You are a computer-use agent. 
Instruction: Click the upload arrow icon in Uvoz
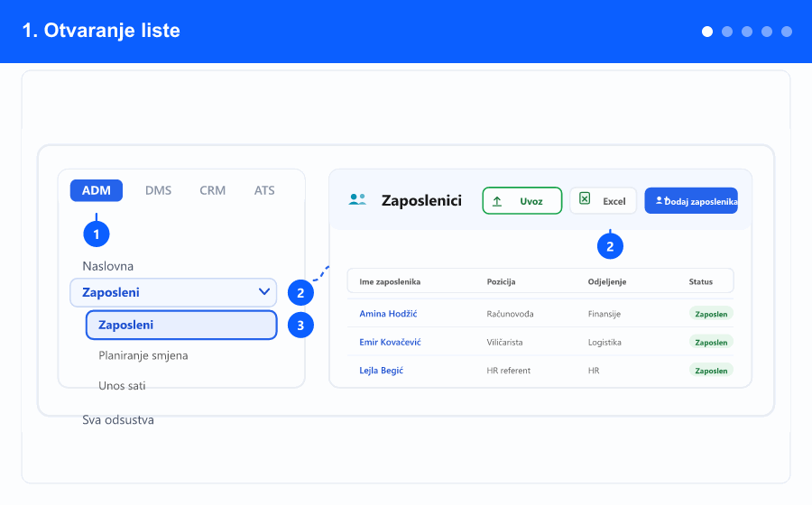point(496,201)
